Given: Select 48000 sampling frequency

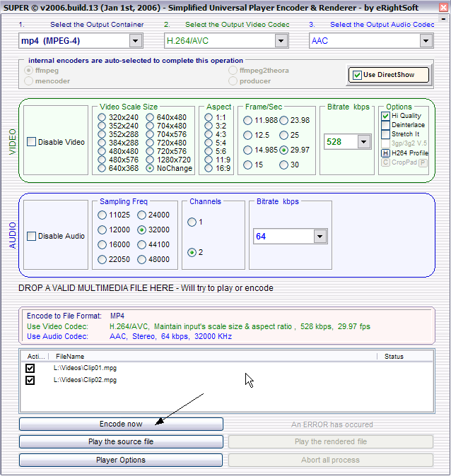Looking at the screenshot, I should click(141, 260).
